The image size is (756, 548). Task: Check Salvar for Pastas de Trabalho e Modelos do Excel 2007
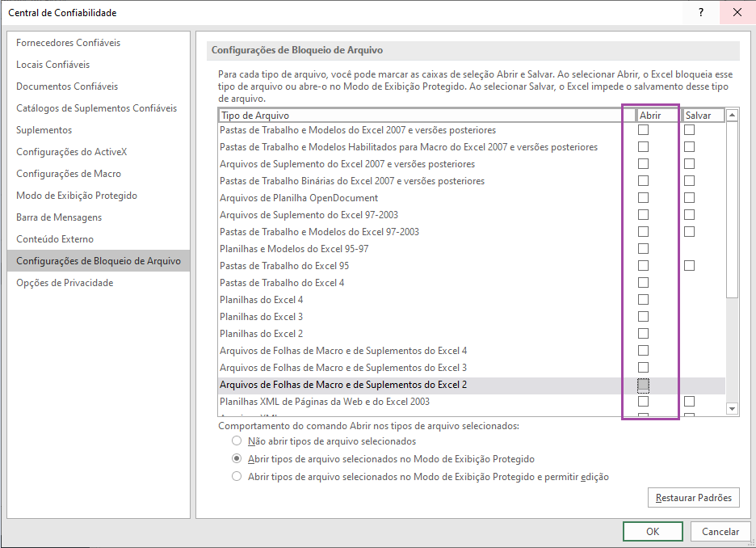[690, 130]
